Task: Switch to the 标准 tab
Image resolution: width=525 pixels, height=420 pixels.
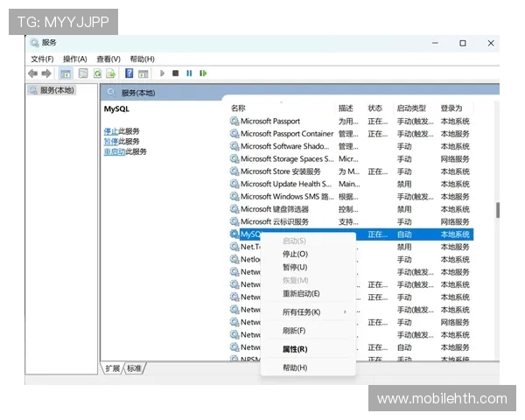Action: coord(134,368)
